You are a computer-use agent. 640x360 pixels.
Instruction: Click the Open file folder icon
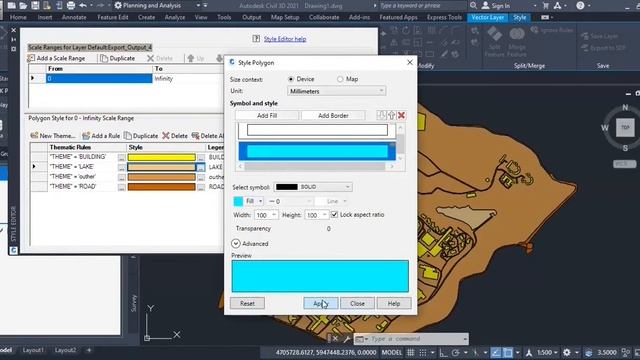(x=23, y=5)
